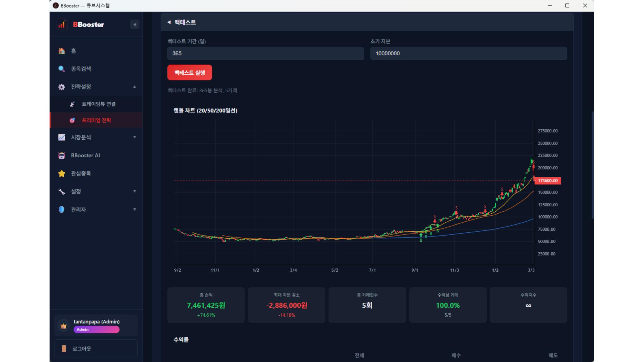This screenshot has width=644, height=362.
Task: Click the 백테스트 기간 input field
Action: (266, 53)
